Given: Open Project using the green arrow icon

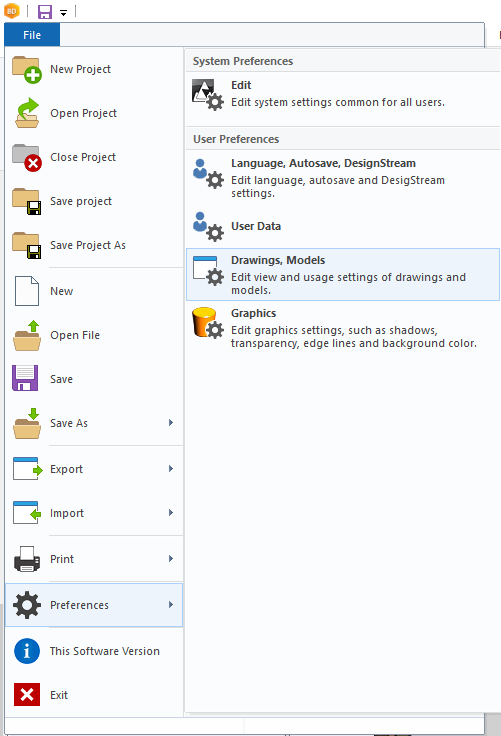Looking at the screenshot, I should coord(27,113).
